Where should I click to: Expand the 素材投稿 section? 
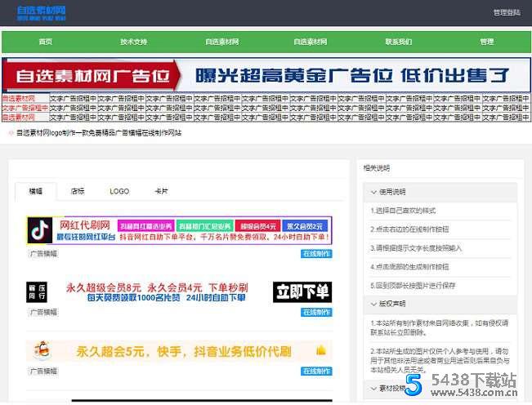440,389
